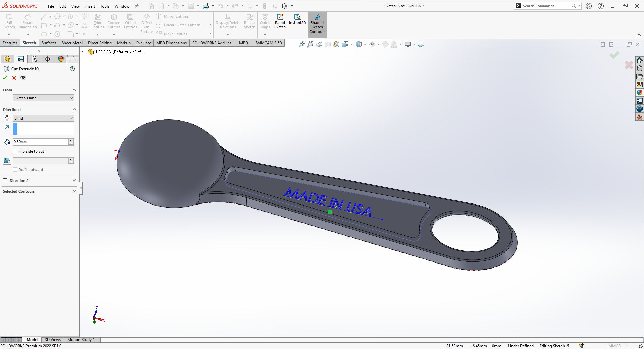Accept Cut-Extrude10 with green checkmark
This screenshot has height=349, width=644.
pyautogui.click(x=5, y=78)
